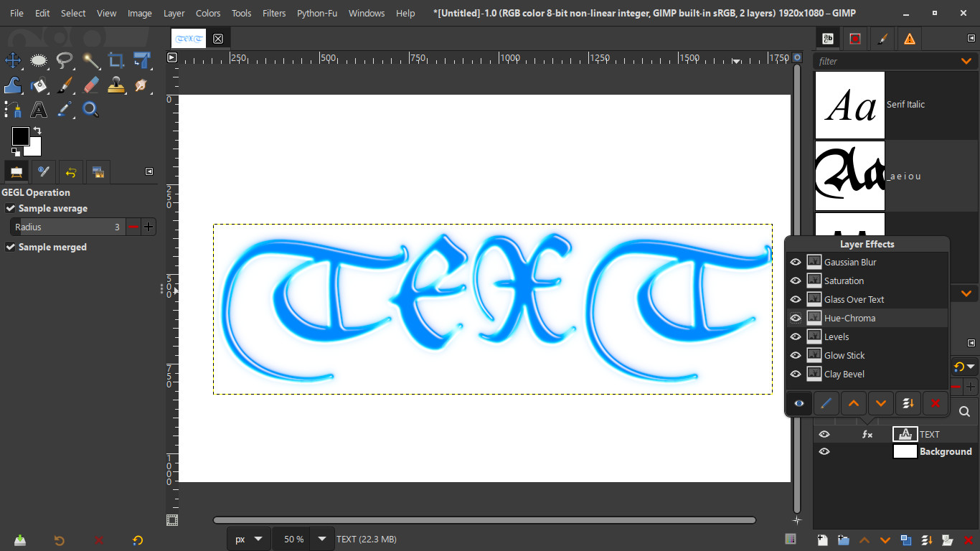Open the Windows menu

[x=367, y=13]
